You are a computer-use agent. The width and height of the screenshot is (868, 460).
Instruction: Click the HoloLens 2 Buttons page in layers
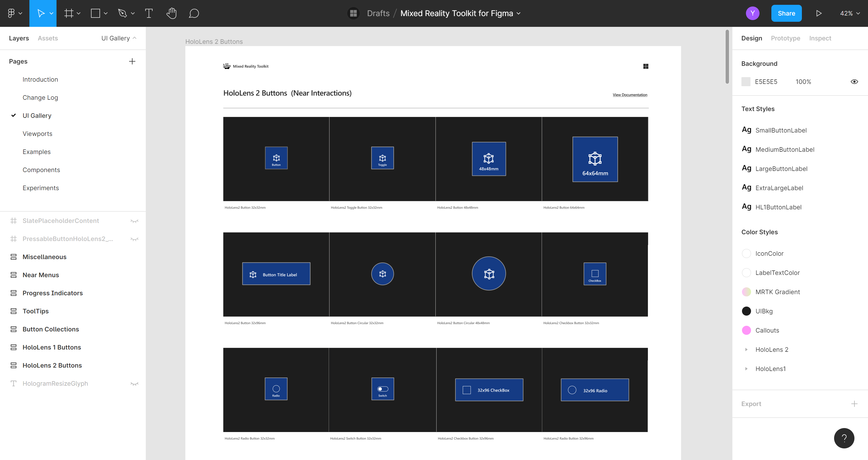(x=52, y=365)
